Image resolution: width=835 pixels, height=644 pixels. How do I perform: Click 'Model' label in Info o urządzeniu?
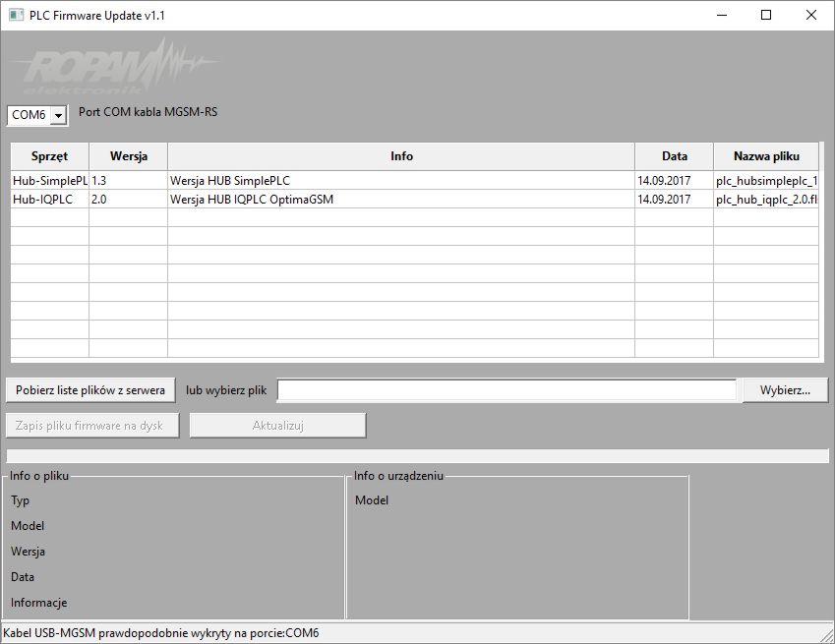(x=372, y=500)
